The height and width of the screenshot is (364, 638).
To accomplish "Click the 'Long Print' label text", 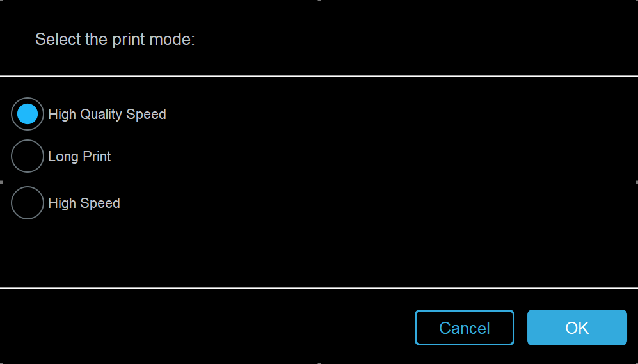I will coord(79,157).
